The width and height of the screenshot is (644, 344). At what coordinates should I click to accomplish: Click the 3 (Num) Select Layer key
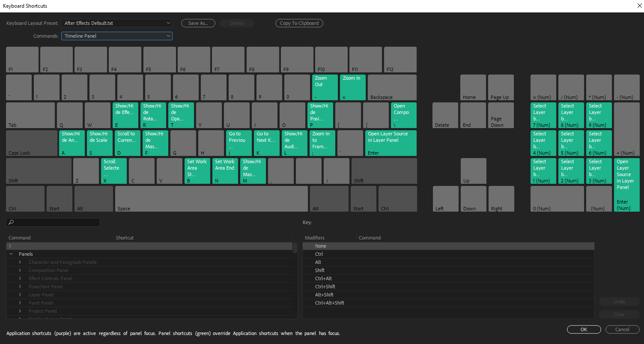pyautogui.click(x=599, y=171)
